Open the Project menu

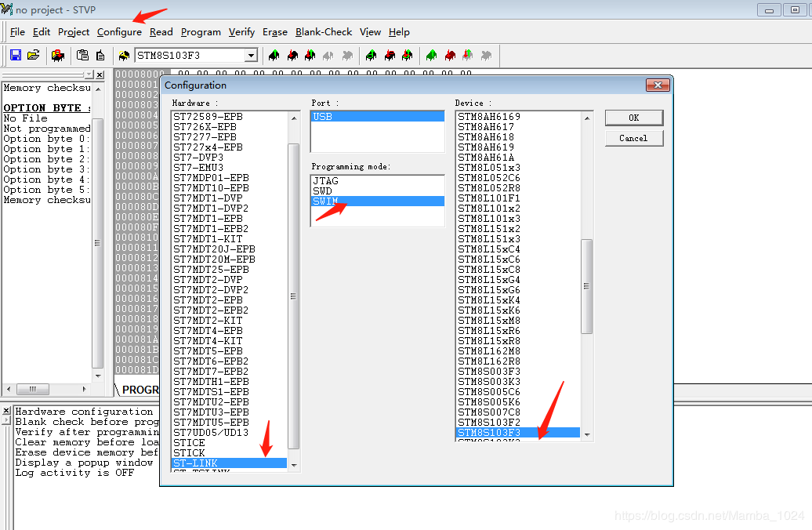[74, 32]
